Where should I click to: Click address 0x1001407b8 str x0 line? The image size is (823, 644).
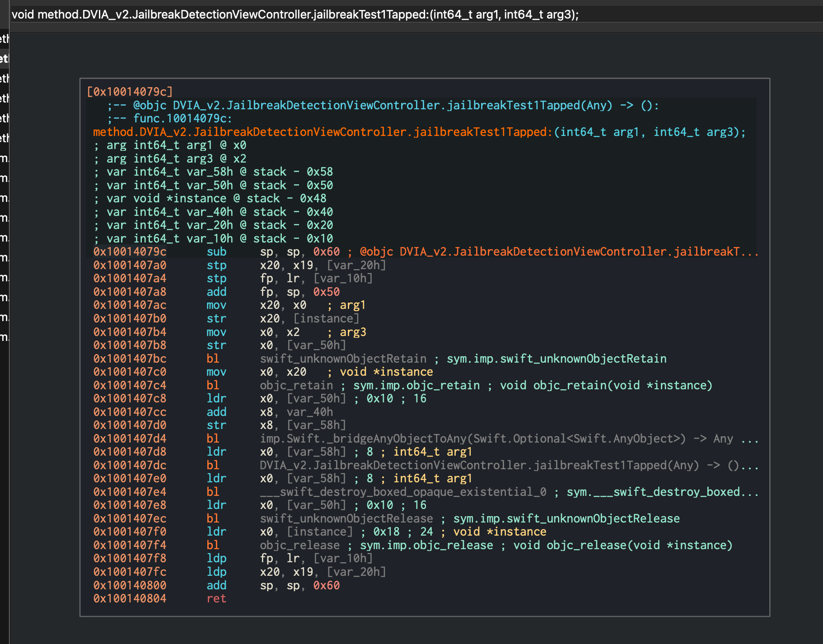(220, 345)
